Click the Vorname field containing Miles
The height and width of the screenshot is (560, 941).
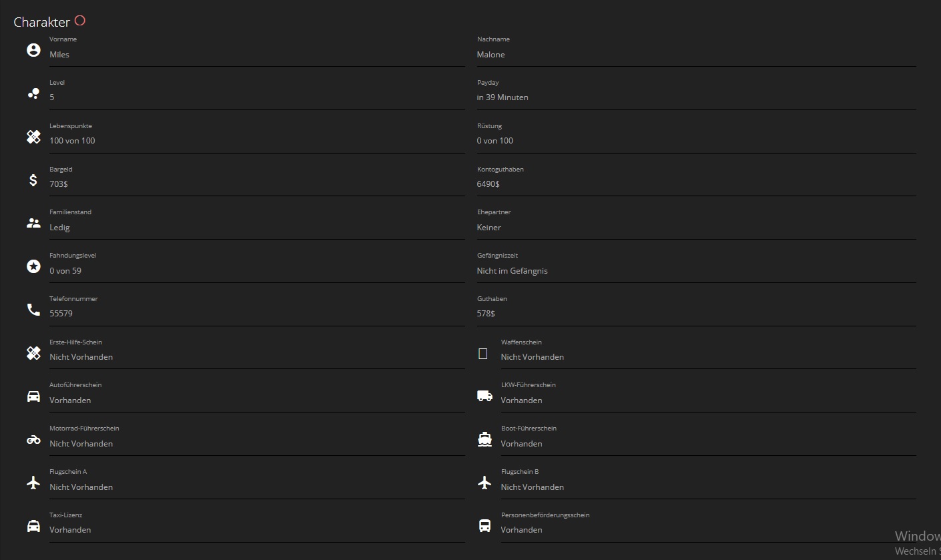pos(256,55)
